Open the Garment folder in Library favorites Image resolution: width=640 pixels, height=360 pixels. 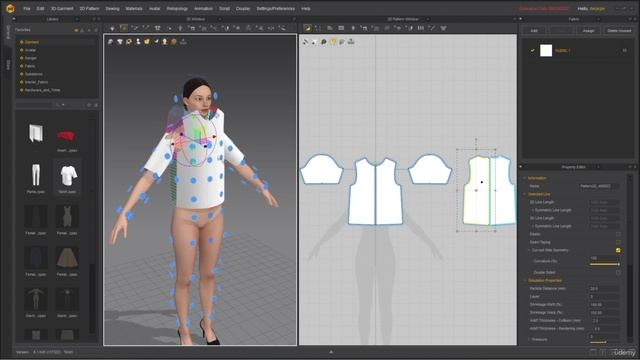(x=32, y=42)
